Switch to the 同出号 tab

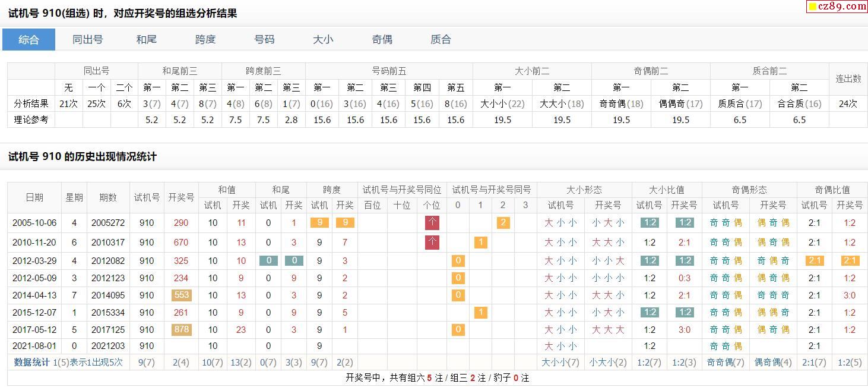click(x=88, y=40)
